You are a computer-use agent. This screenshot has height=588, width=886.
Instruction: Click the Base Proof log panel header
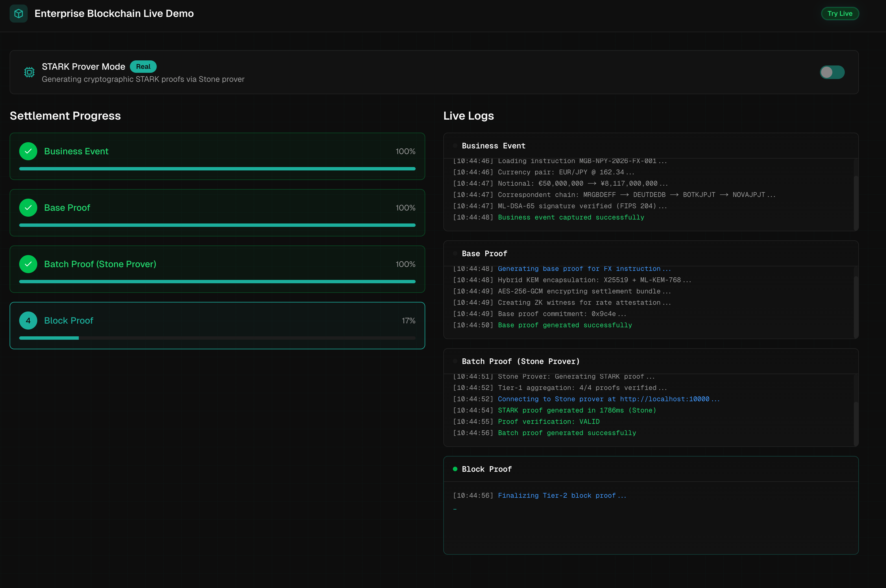tap(651, 253)
